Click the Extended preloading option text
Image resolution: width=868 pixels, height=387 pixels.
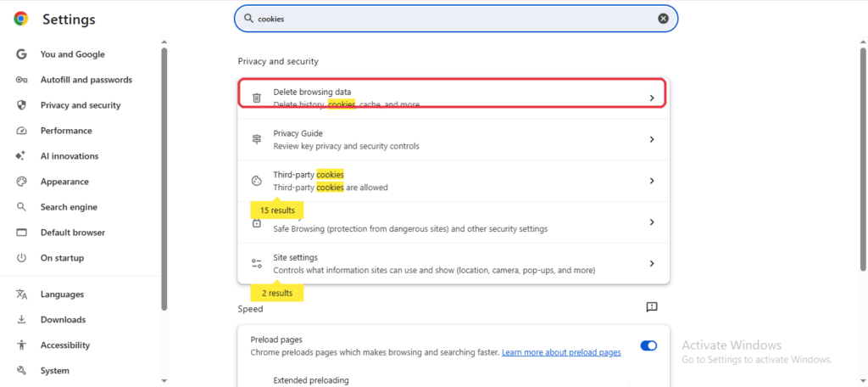tap(311, 380)
